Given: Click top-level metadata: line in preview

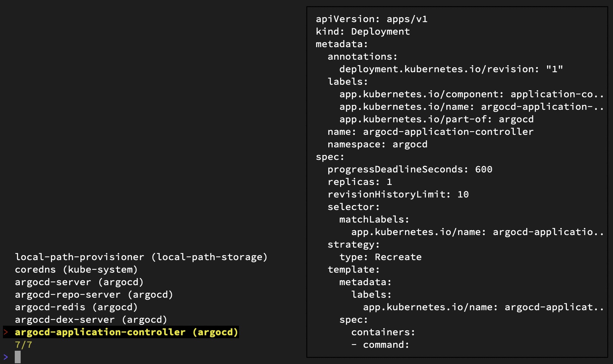Looking at the screenshot, I should pyautogui.click(x=342, y=44).
